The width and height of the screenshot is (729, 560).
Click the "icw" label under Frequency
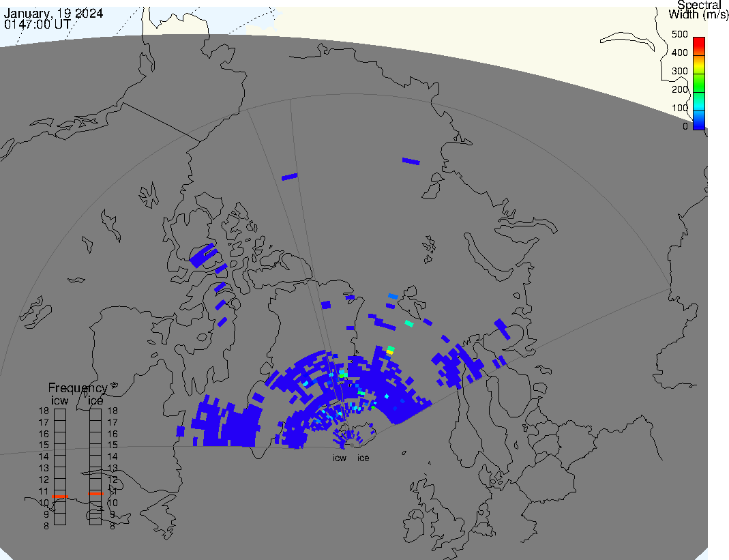tap(59, 401)
